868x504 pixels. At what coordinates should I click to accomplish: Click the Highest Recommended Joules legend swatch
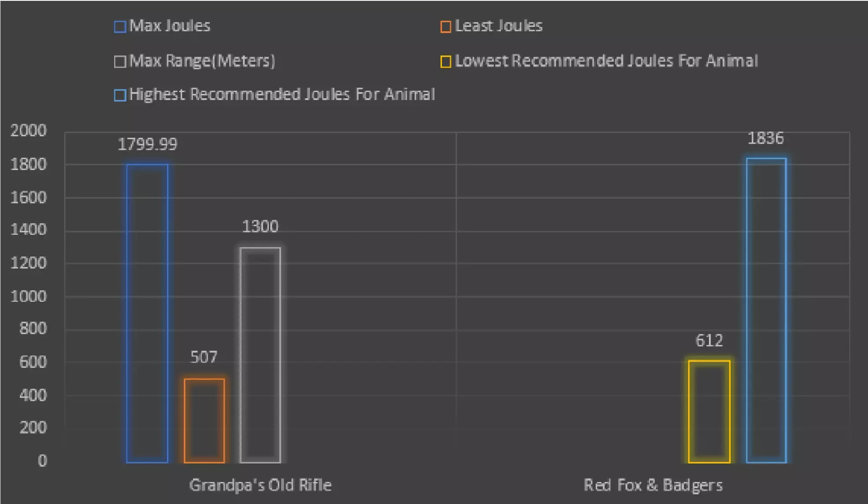[120, 95]
